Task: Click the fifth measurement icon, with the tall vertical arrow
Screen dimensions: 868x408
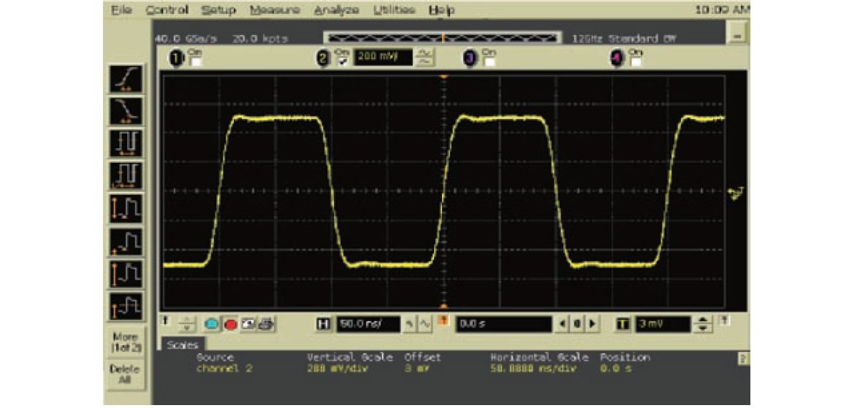Action: click(126, 208)
